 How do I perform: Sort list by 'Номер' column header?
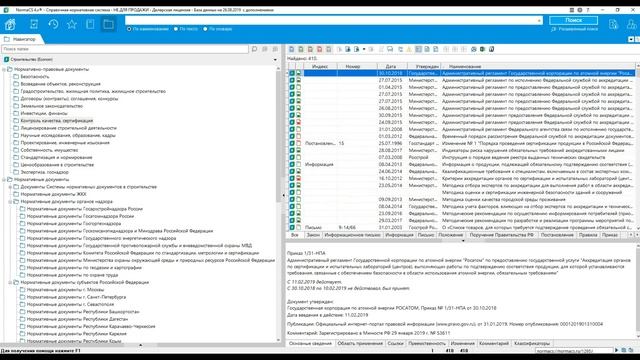[356, 66]
